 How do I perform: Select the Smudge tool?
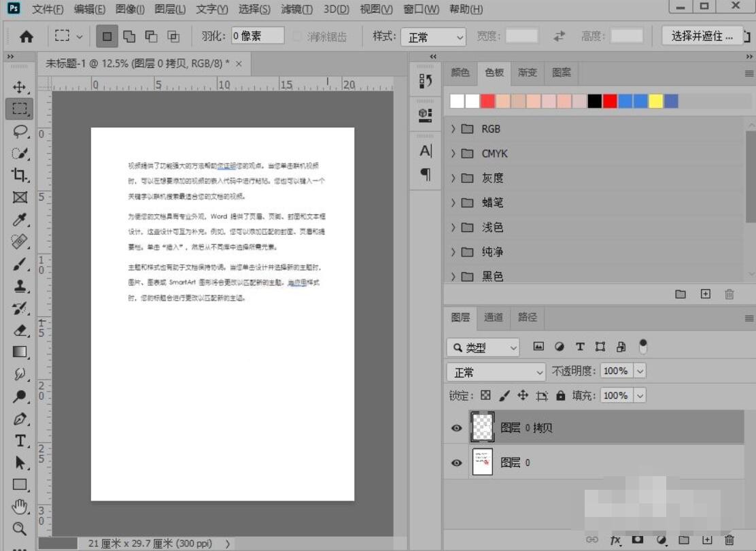19,374
